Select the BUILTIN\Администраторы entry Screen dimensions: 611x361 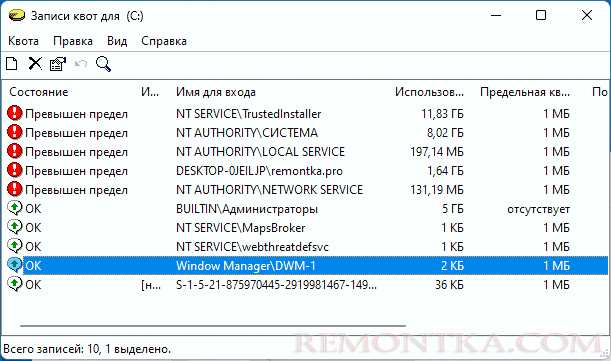pos(307,209)
